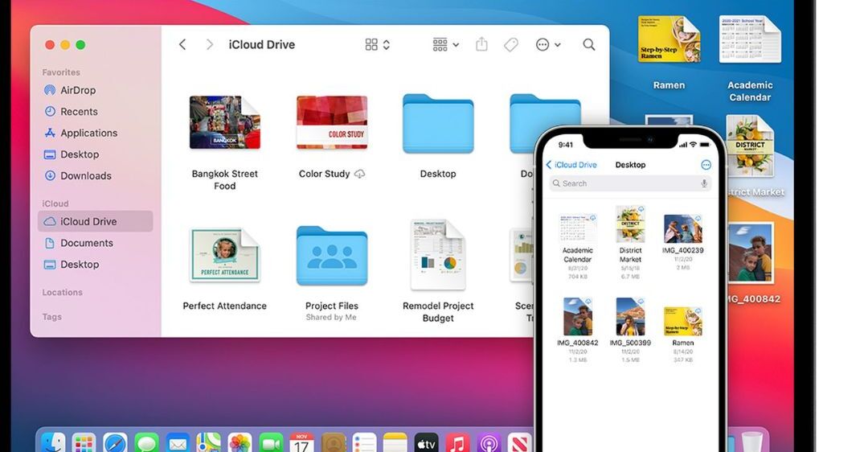Open Maps from the Dock
This screenshot has width=868, height=452.
[209, 443]
